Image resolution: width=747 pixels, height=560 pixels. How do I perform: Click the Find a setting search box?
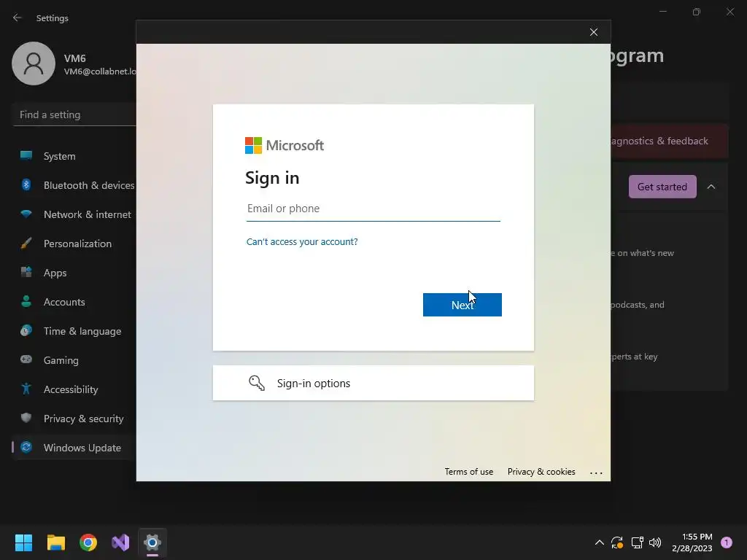click(x=75, y=114)
